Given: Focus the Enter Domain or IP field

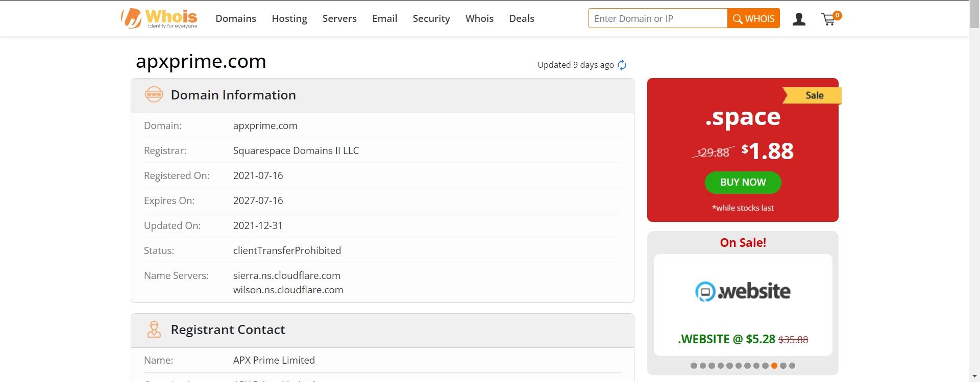Looking at the screenshot, I should coord(657,18).
